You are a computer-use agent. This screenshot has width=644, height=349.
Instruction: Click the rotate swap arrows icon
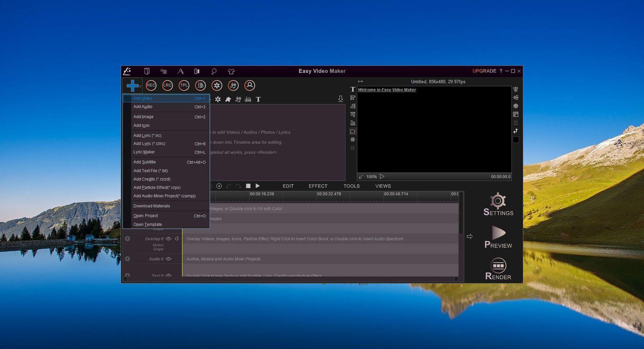coord(516,131)
